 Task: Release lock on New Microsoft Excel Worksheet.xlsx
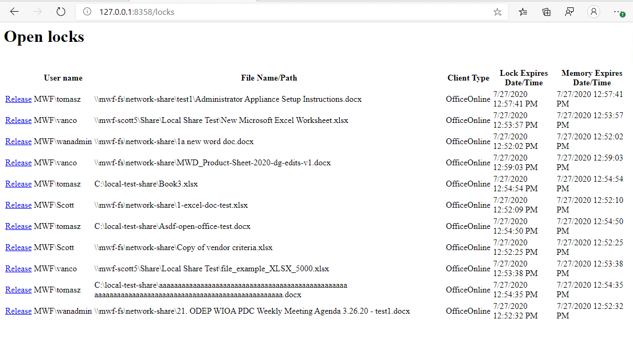click(19, 120)
